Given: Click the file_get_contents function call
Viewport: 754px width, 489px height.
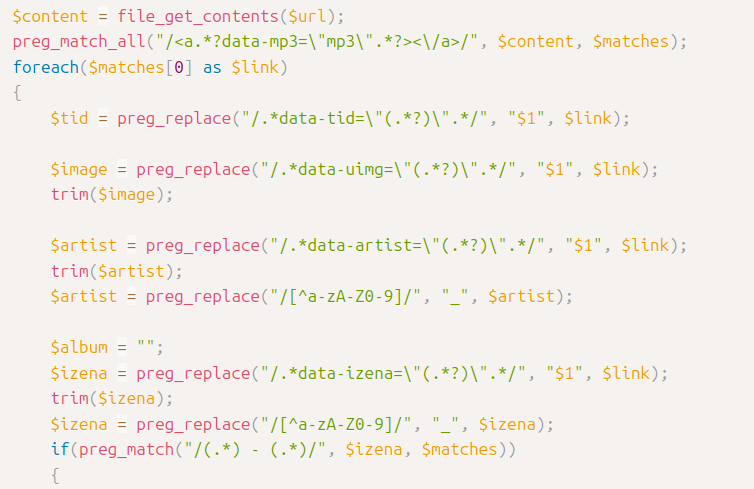Looking at the screenshot, I should [174, 17].
